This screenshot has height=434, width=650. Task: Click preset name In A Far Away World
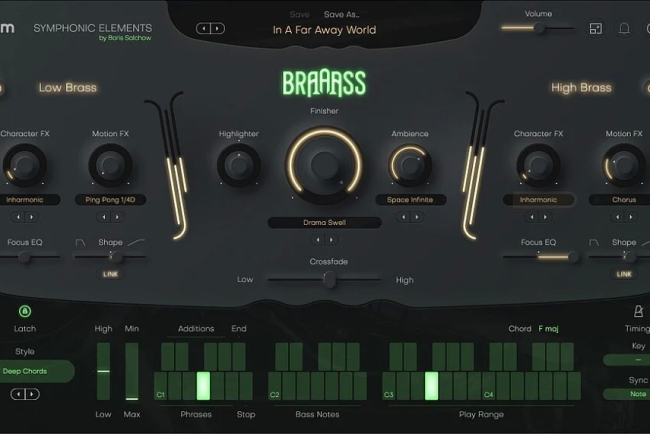pyautogui.click(x=325, y=30)
